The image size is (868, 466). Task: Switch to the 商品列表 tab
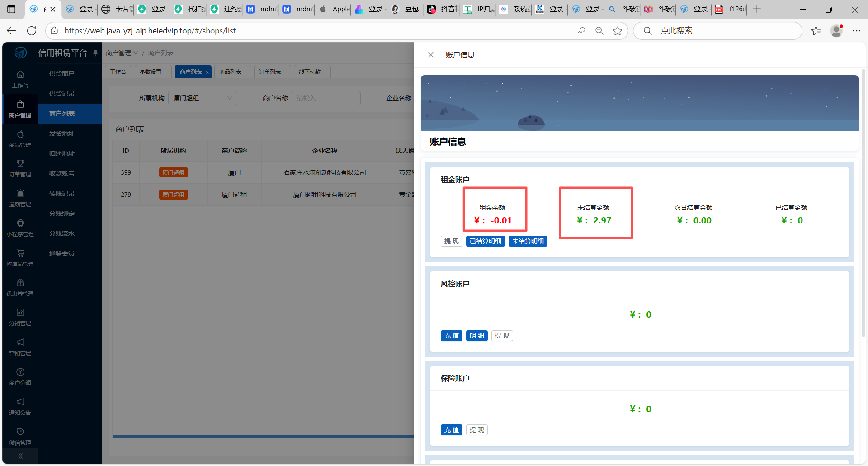click(230, 72)
